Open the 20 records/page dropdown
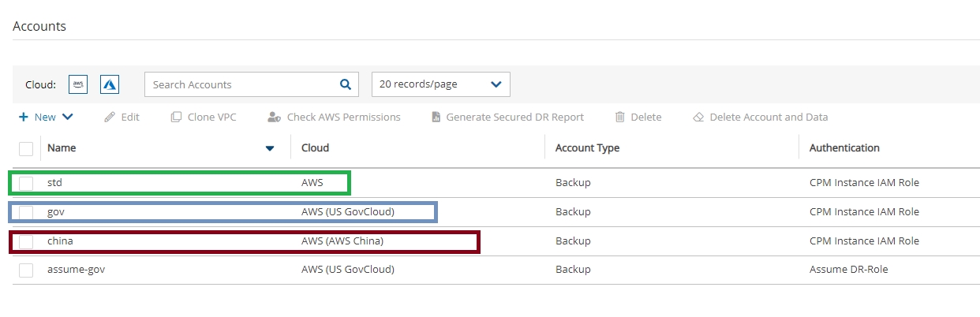Screen dimensions: 980x317 point(440,84)
